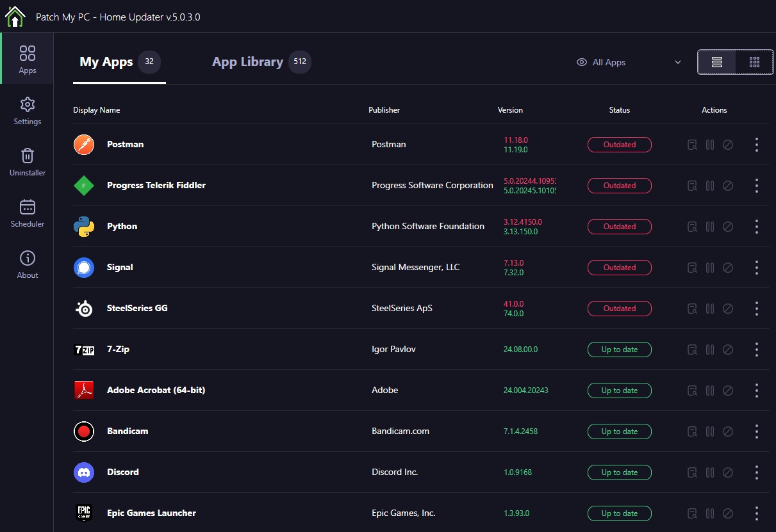Click the document search icon for Signal
776x532 pixels.
tap(692, 268)
